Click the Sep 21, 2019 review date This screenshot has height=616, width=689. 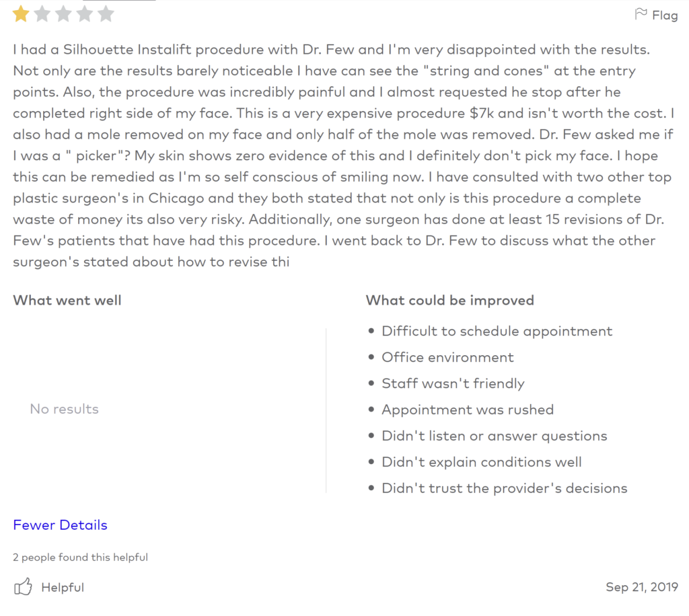point(641,587)
